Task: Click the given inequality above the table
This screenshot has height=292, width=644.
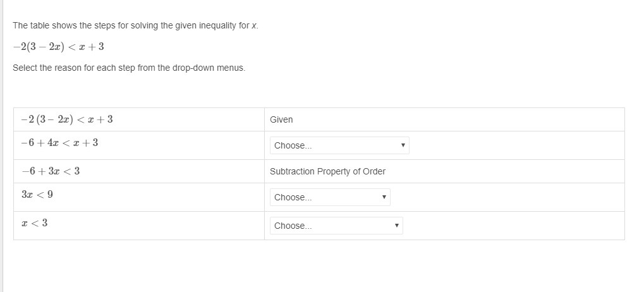Action: point(58,47)
